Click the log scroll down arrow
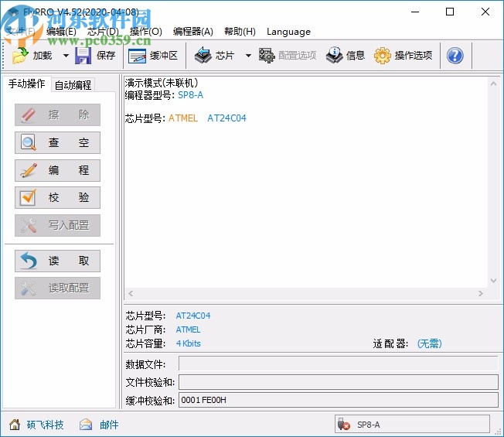Screen dimensions: 504x437 point(493,281)
